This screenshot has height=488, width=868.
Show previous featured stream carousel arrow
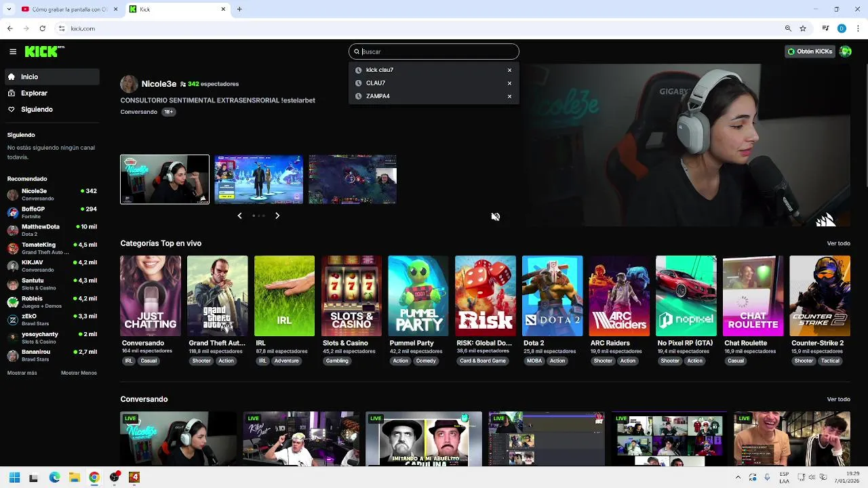[239, 216]
